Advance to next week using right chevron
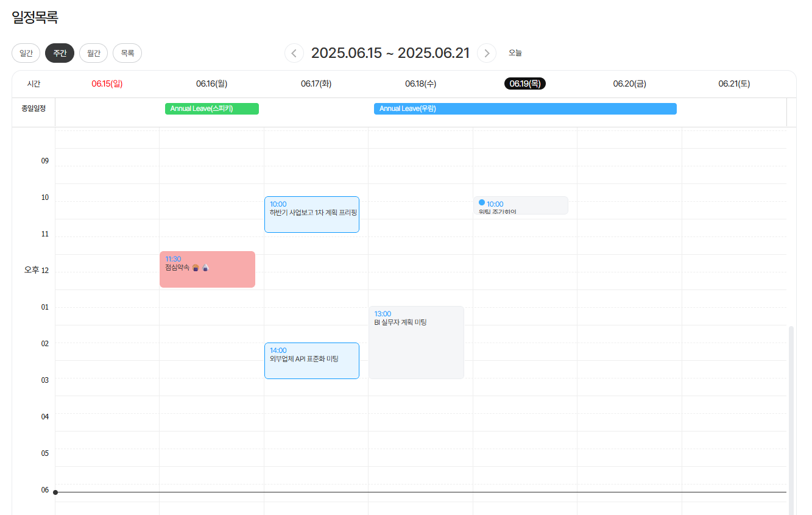This screenshot has width=812, height=515. [486, 53]
